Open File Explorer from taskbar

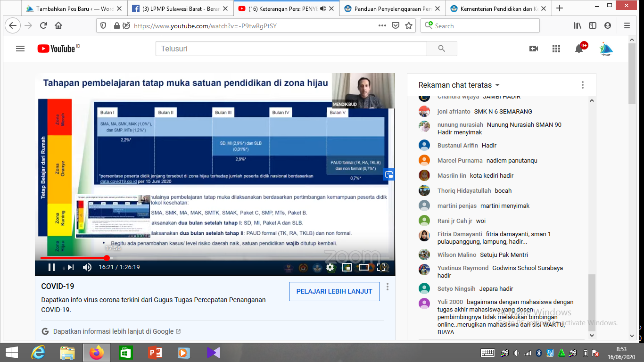click(67, 353)
